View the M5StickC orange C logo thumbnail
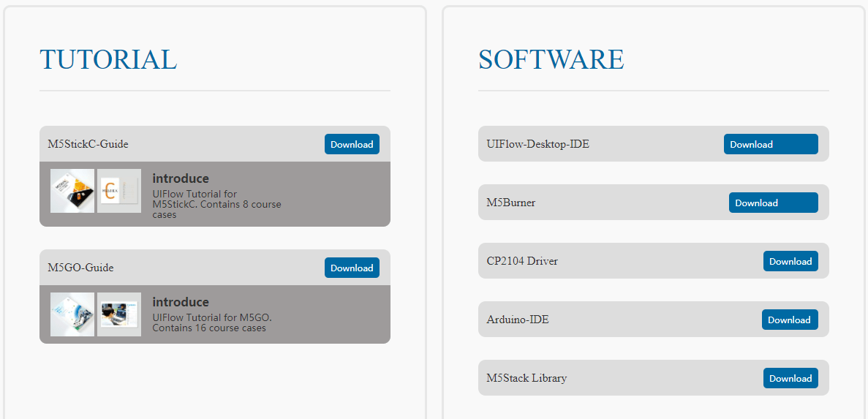 pos(119,191)
